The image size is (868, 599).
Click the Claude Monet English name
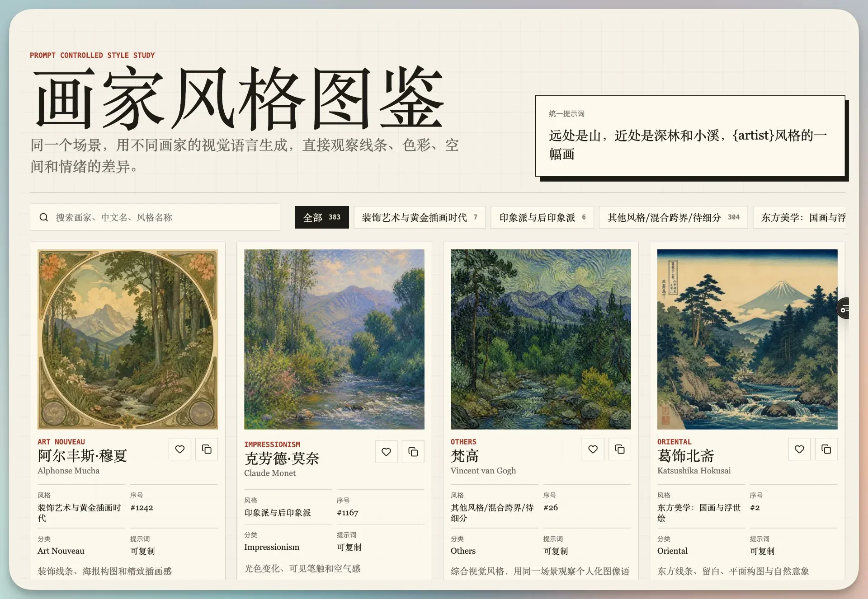(270, 473)
